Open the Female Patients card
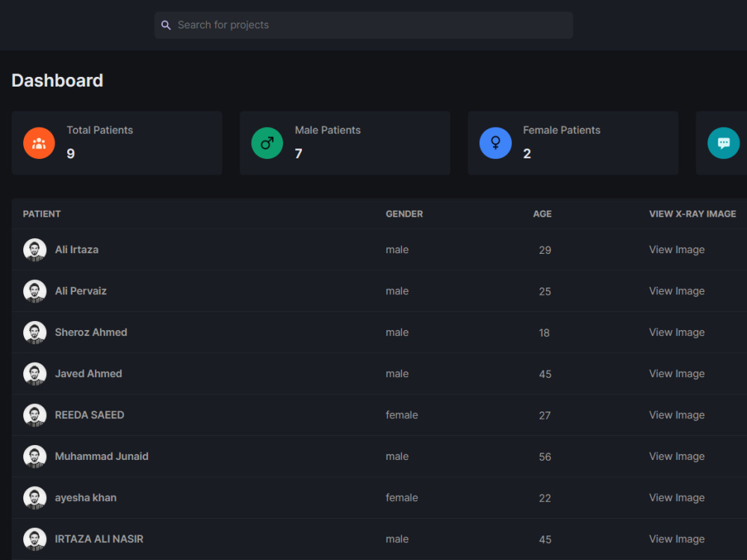 click(573, 143)
